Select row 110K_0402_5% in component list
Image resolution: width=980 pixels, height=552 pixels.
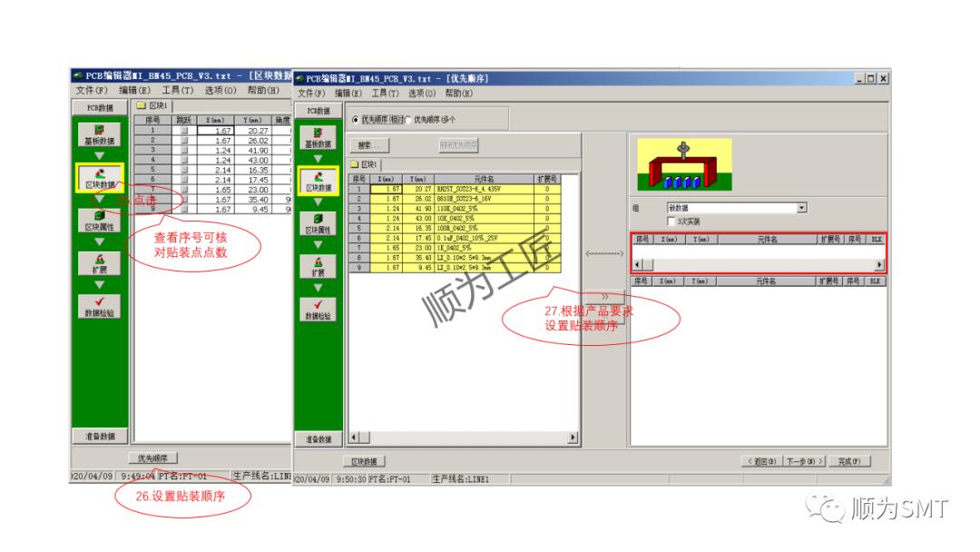[455, 208]
